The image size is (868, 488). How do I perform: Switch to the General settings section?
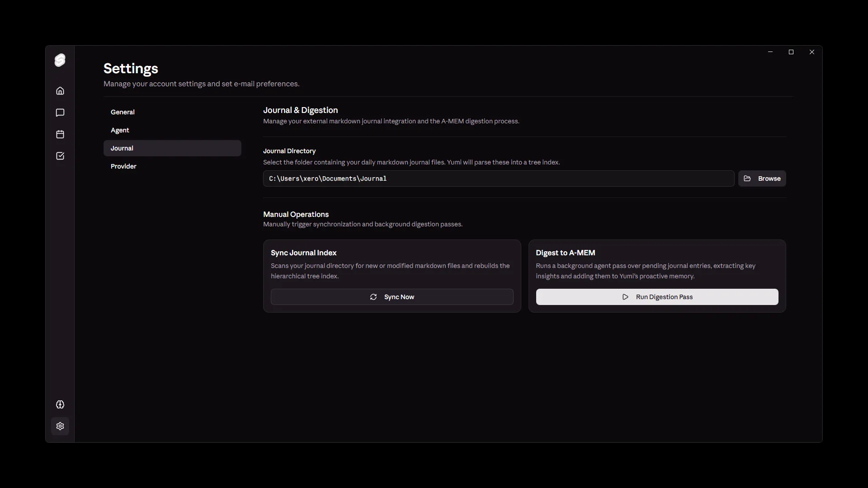tap(123, 112)
